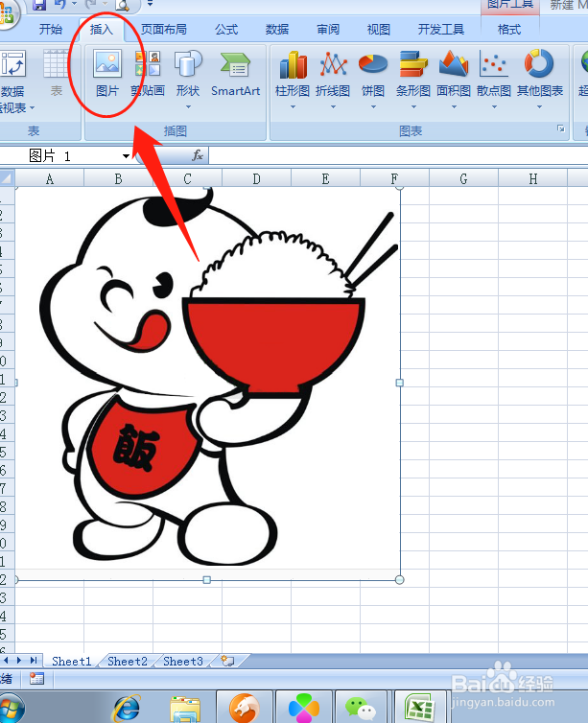Image resolution: width=588 pixels, height=723 pixels.
Task: Click the Name Box showing 图片 1
Action: point(67,156)
